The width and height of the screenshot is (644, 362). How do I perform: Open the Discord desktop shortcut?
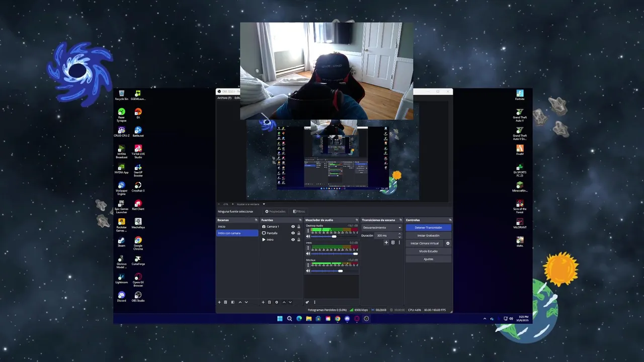click(x=121, y=297)
